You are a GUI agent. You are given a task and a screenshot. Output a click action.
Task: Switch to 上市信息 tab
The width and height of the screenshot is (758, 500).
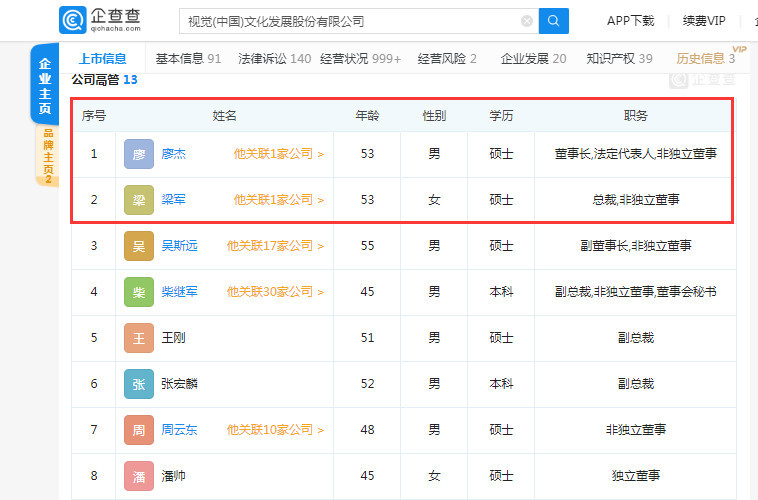click(102, 59)
